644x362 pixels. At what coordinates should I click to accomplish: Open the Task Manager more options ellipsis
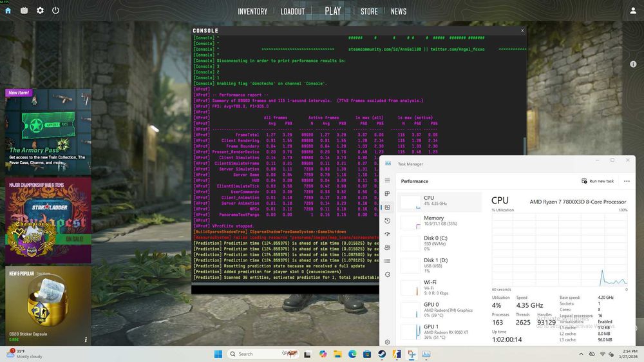tap(627, 181)
